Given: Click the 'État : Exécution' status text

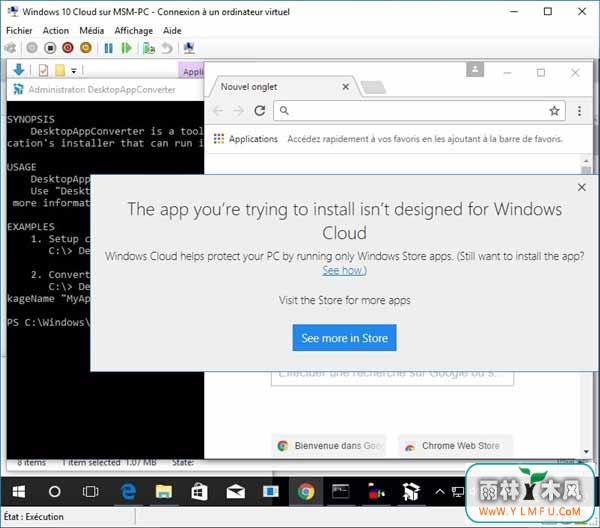Looking at the screenshot, I should tap(34, 517).
